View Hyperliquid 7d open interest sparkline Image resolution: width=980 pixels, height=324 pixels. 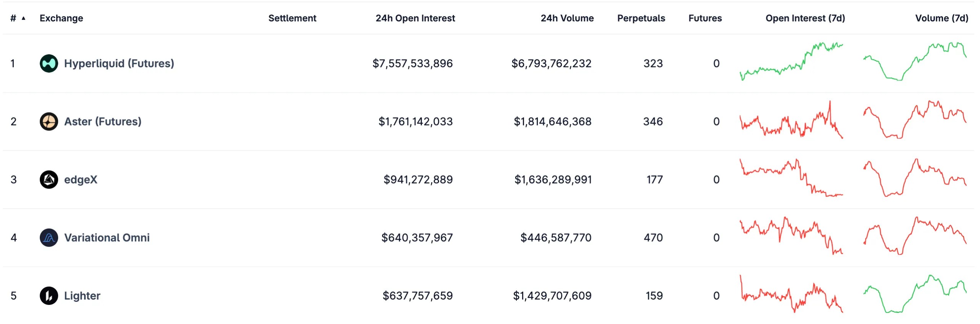coord(791,62)
